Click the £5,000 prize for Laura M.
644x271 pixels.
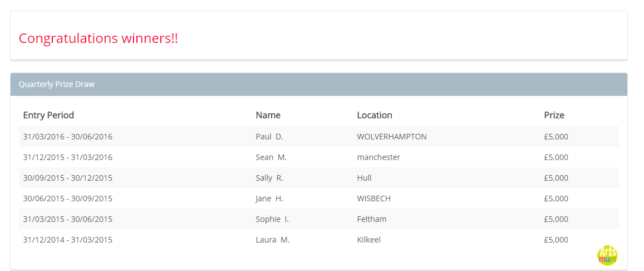556,240
